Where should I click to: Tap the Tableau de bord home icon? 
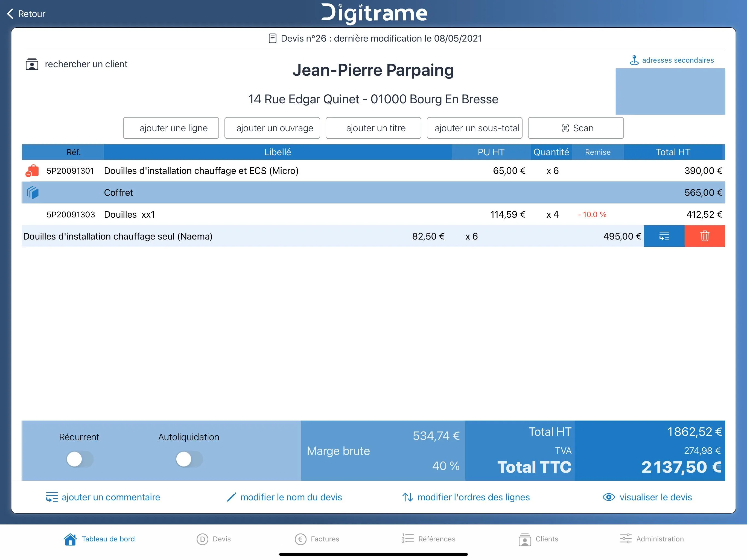[70, 539]
